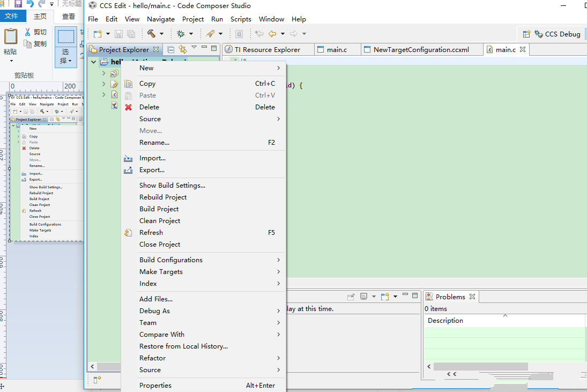This screenshot has width=587, height=392.
Task: Select Add Files... menu entry
Action: coord(204,299)
